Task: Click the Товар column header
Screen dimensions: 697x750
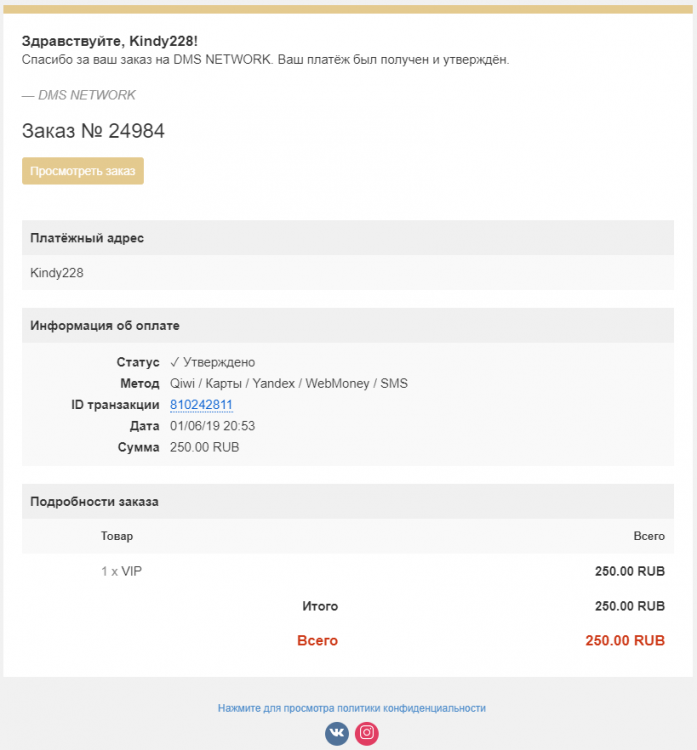Action: pyautogui.click(x=116, y=536)
